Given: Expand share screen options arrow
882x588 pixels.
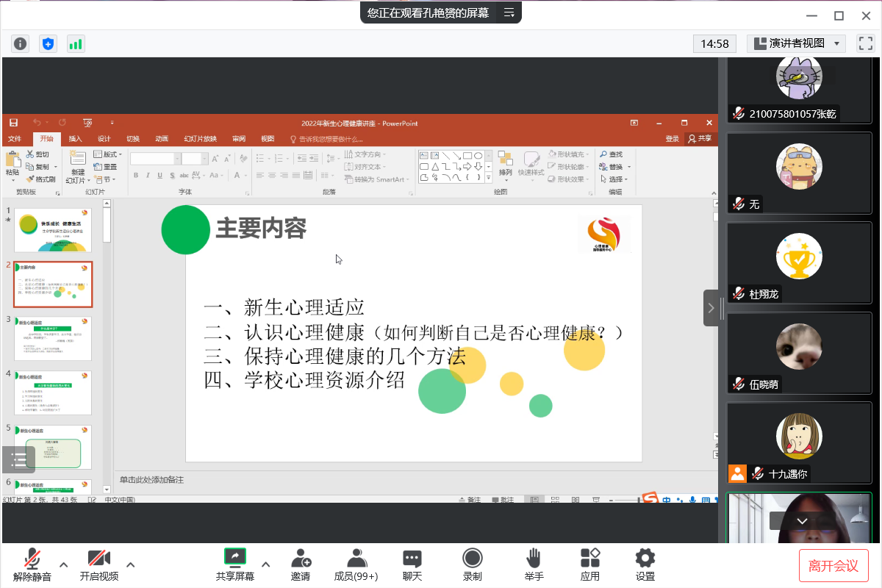Looking at the screenshot, I should pos(266,564).
